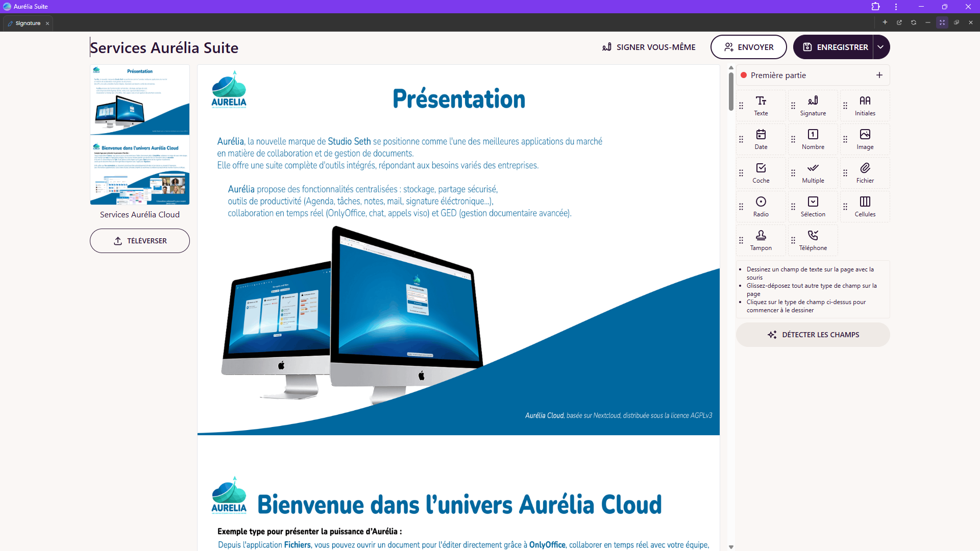Select the Tampon stamp field type
The height and width of the screenshot is (551, 980).
pos(761,240)
